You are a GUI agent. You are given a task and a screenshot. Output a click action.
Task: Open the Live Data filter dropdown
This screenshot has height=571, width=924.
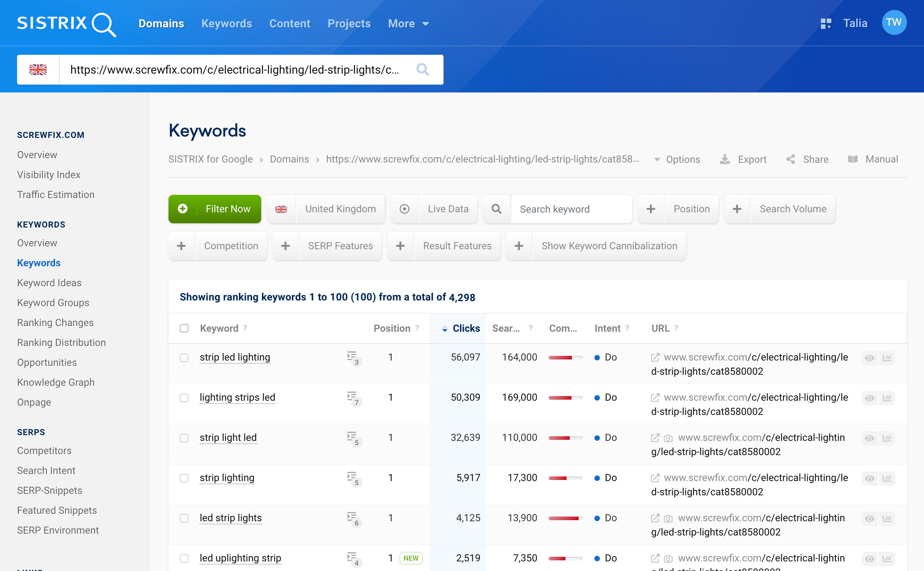tap(434, 209)
